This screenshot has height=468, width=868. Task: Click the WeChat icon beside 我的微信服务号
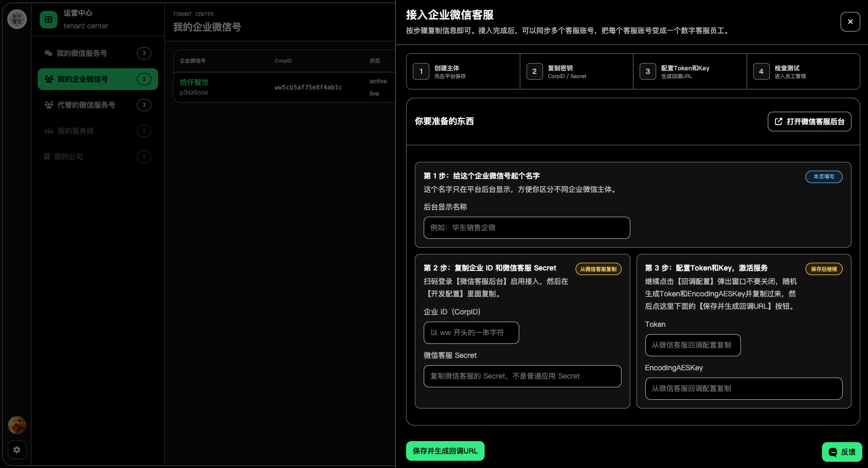pos(49,53)
